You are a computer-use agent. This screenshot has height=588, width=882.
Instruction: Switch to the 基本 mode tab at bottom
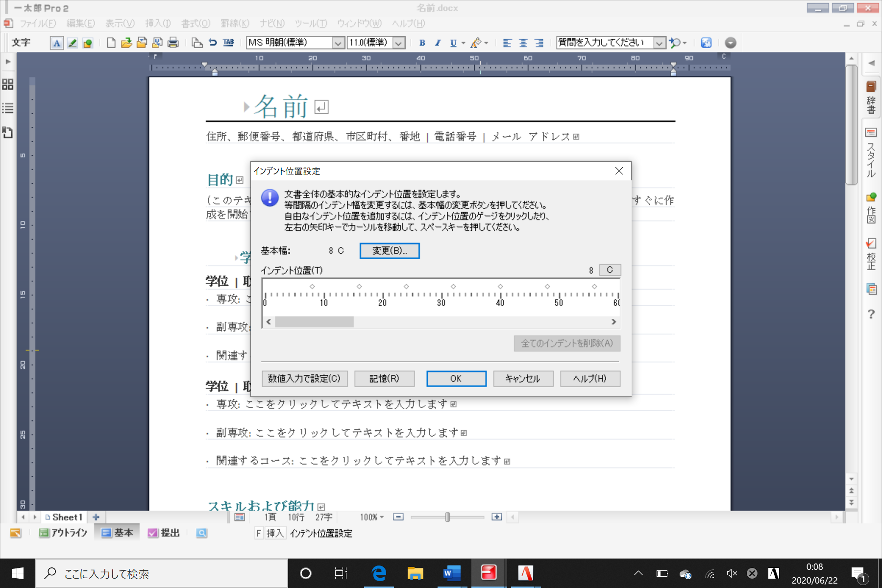click(117, 533)
